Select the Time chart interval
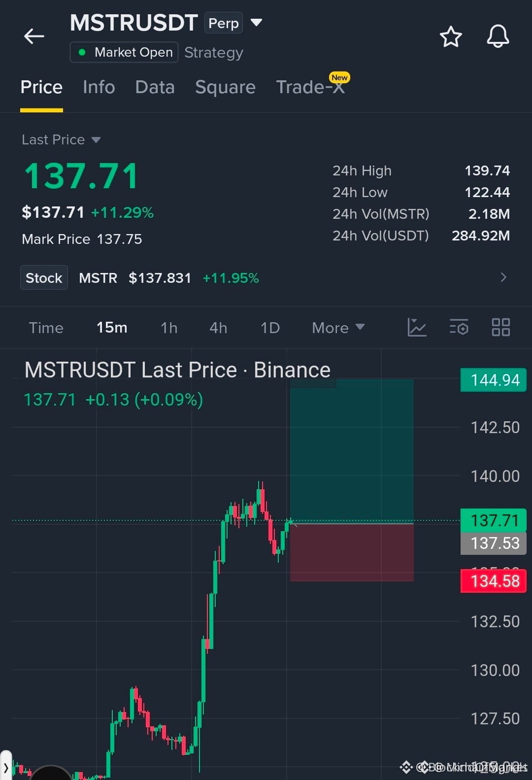The height and width of the screenshot is (780, 532). pos(46,328)
